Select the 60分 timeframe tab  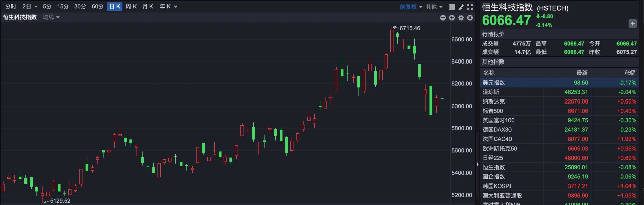pyautogui.click(x=97, y=7)
